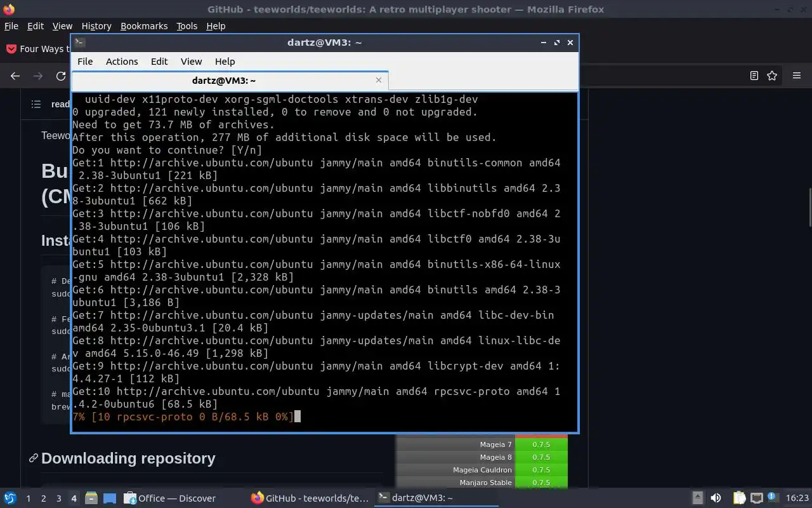Viewport: 812px width, 508px height.
Task: Click the terminal icon in the title bar
Action: 79,43
